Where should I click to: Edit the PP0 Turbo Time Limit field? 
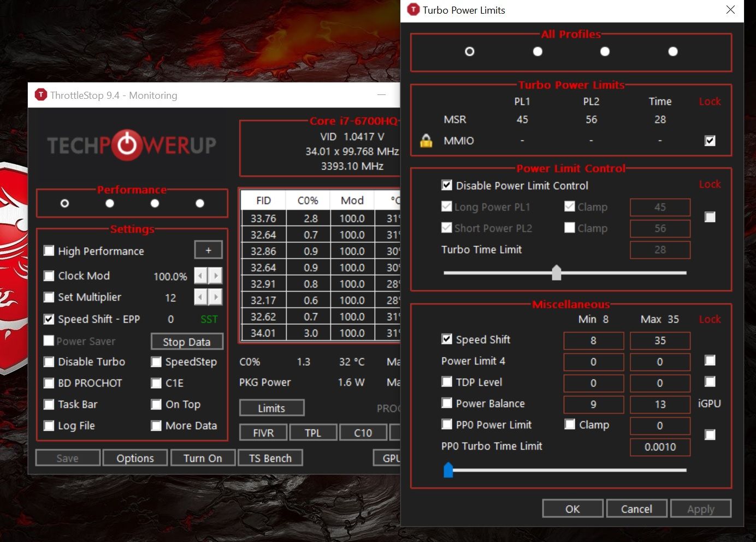660,447
